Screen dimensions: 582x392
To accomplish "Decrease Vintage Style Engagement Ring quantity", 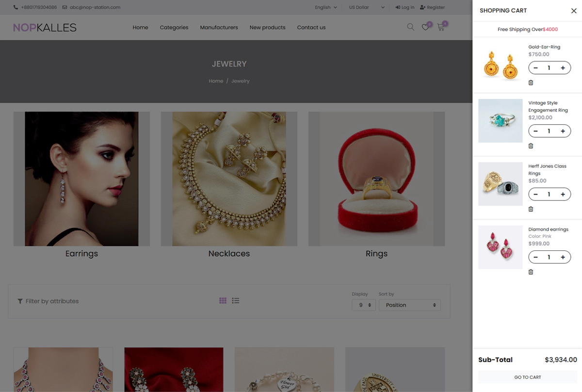I will (536, 131).
